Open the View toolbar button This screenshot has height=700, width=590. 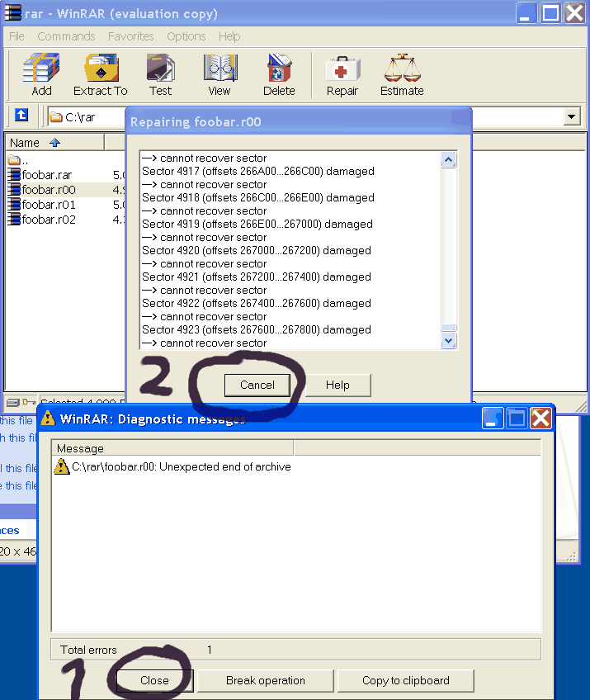(x=219, y=74)
